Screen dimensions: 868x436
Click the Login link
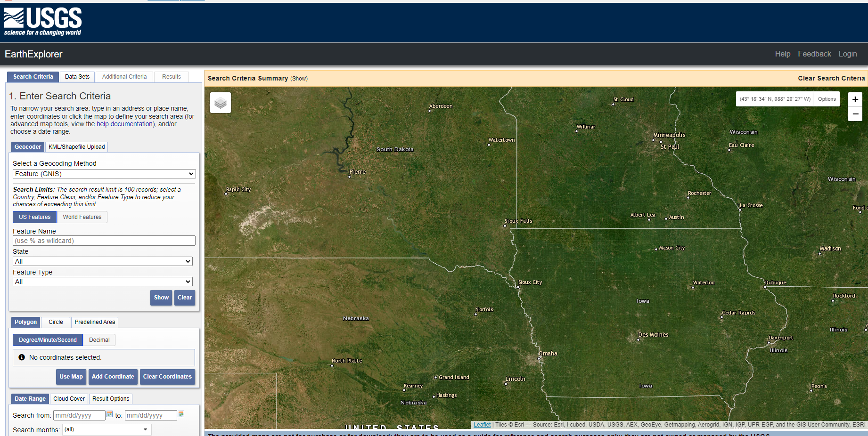(x=848, y=54)
